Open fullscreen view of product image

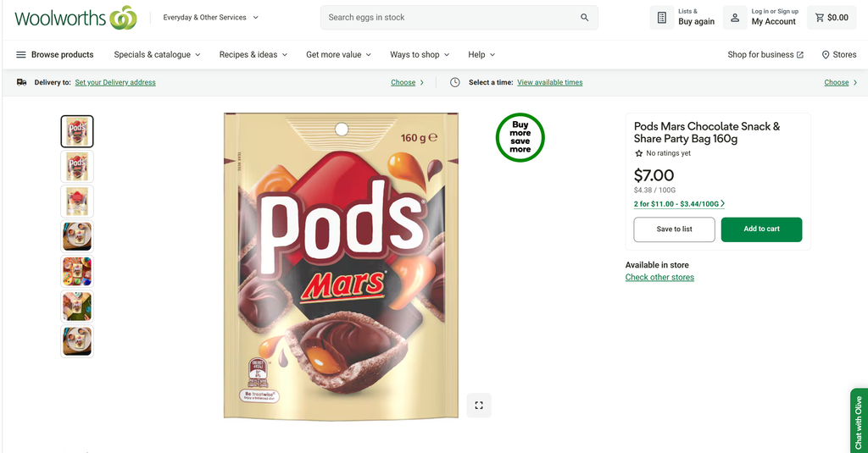tap(479, 406)
